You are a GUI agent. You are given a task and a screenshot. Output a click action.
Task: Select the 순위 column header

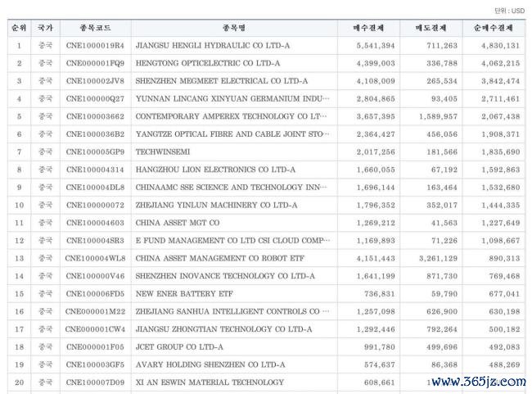(x=19, y=28)
